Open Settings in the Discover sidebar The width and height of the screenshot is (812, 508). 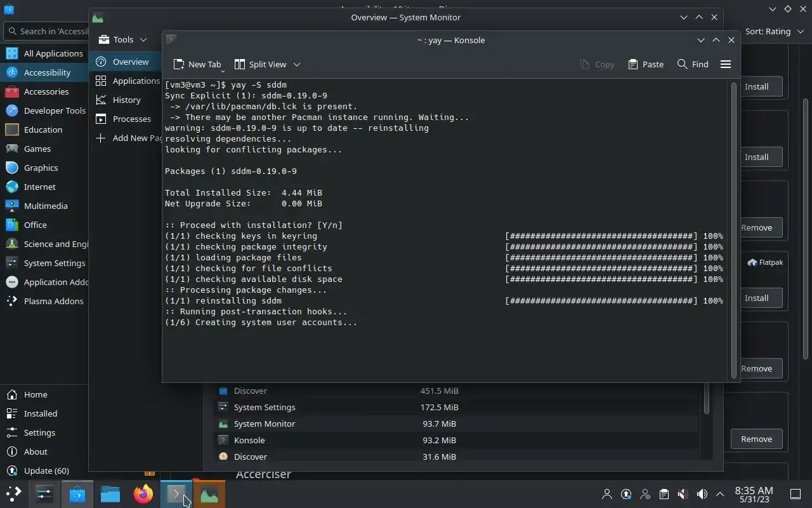click(44, 432)
